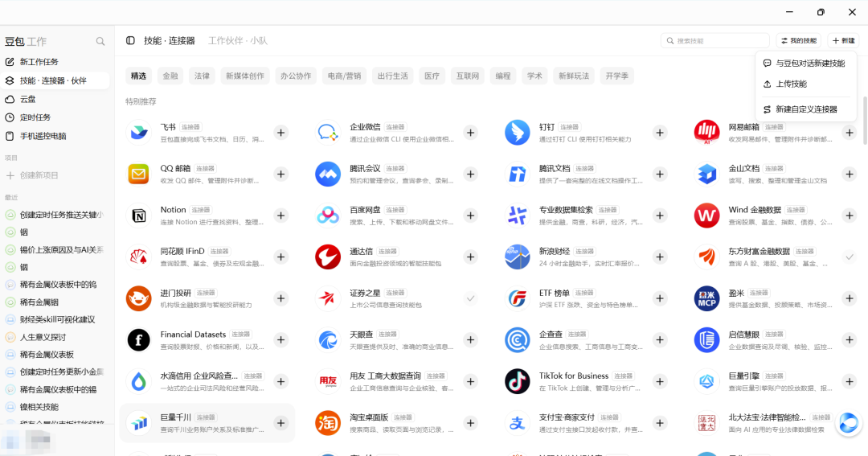Select the 法律 category filter
The image size is (868, 456).
pos(202,76)
